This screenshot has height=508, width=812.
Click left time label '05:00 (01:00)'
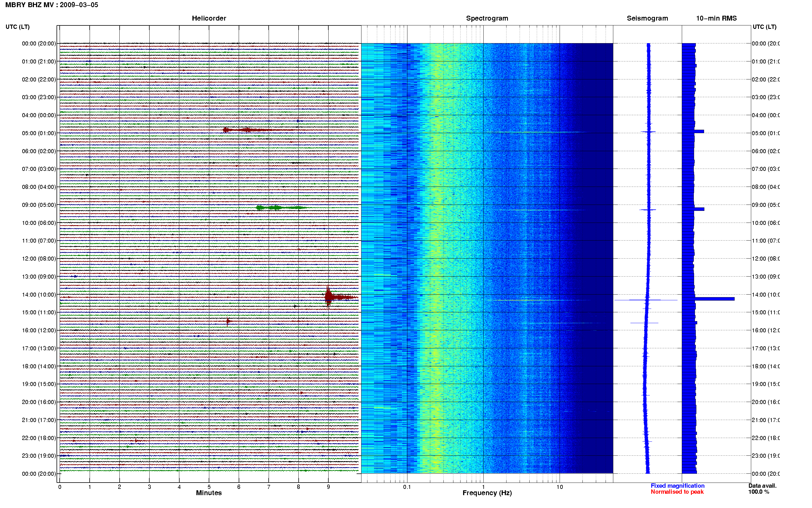coord(39,133)
